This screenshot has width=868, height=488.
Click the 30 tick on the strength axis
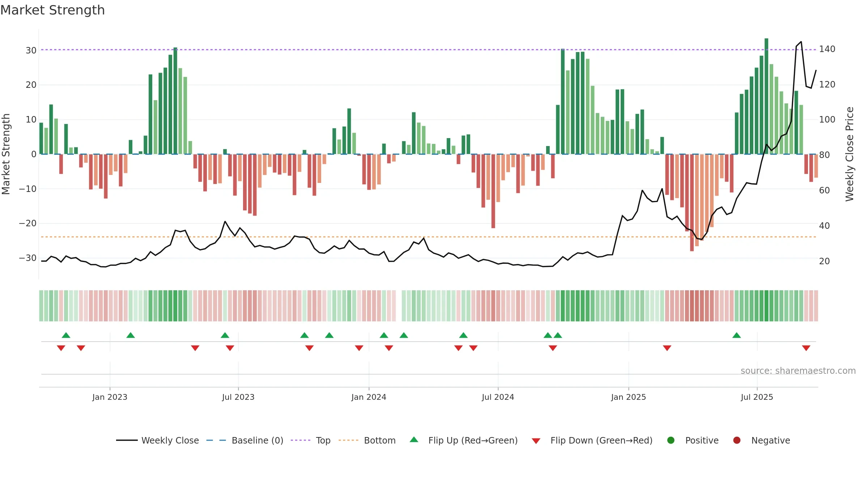[x=31, y=50]
